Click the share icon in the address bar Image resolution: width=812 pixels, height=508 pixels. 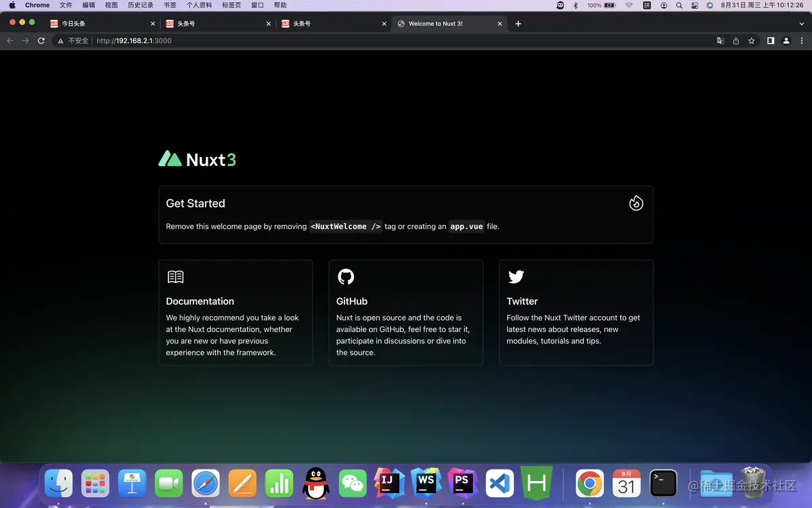pos(736,41)
